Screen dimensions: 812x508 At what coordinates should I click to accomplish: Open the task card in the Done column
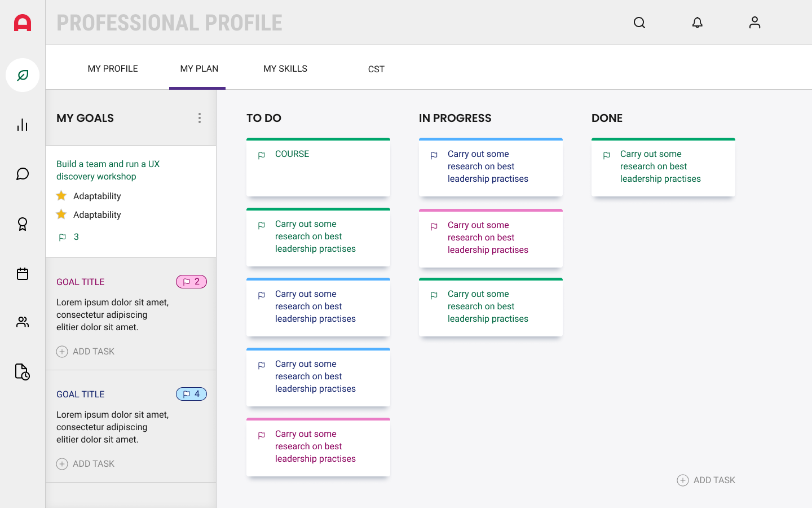pos(663,167)
